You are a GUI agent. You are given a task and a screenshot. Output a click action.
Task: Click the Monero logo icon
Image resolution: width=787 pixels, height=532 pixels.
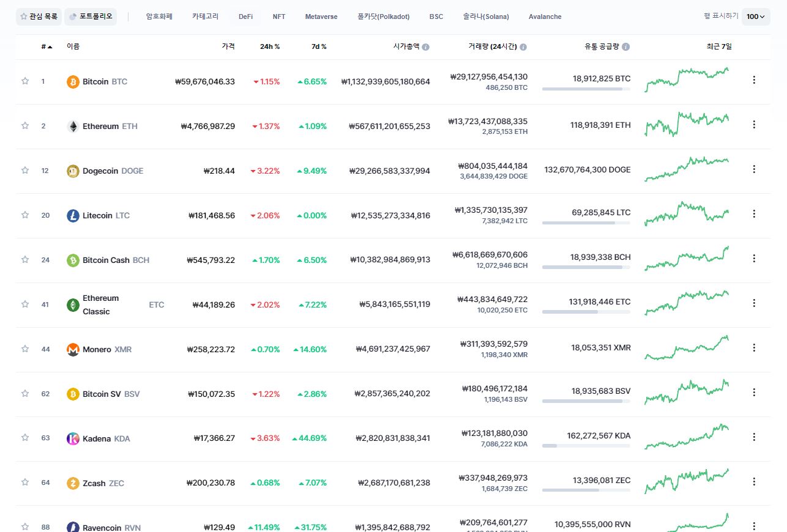pos(73,349)
